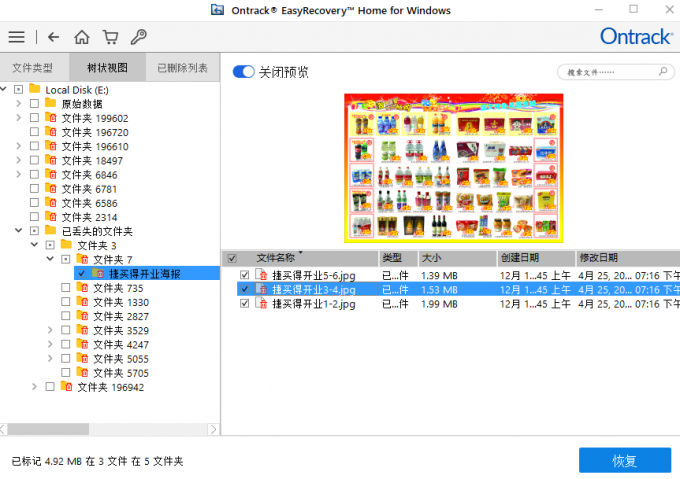Viewport: 680px width, 479px height.
Task: Open the hamburger menu icon
Action: click(x=16, y=37)
